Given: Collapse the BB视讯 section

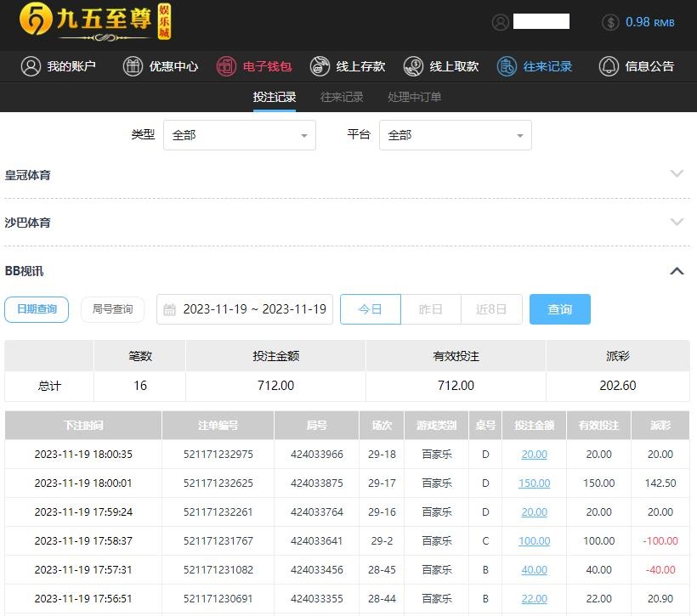Looking at the screenshot, I should tap(677, 271).
